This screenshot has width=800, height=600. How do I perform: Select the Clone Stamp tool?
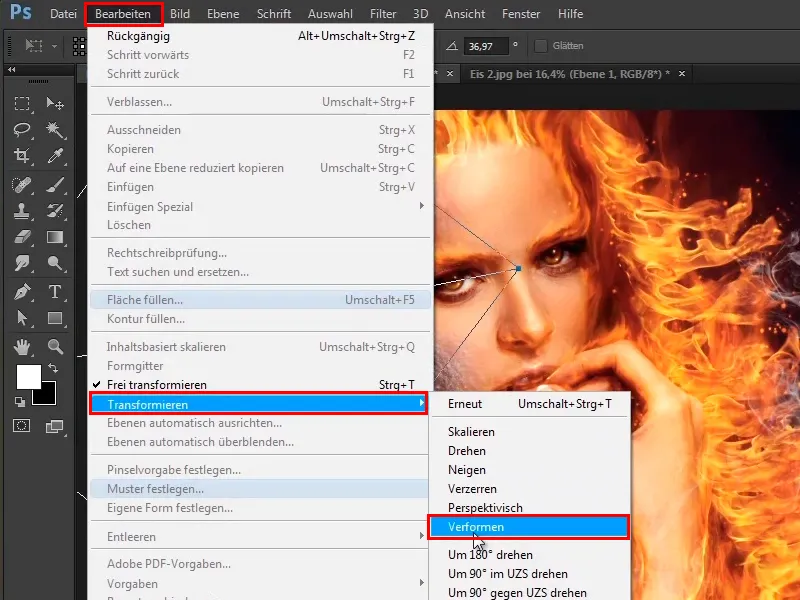click(x=22, y=211)
